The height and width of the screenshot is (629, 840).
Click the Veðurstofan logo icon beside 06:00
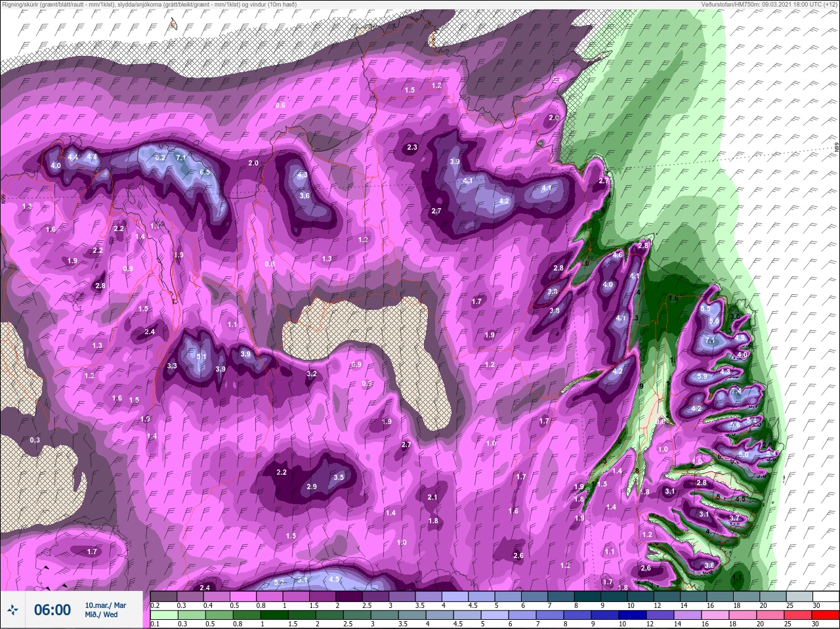point(13,611)
